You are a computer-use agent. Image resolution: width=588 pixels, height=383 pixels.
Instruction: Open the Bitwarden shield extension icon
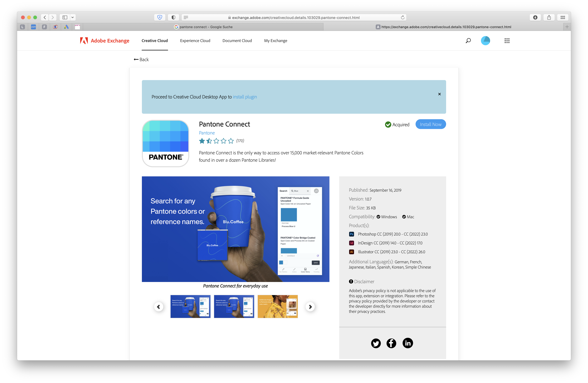tap(160, 17)
